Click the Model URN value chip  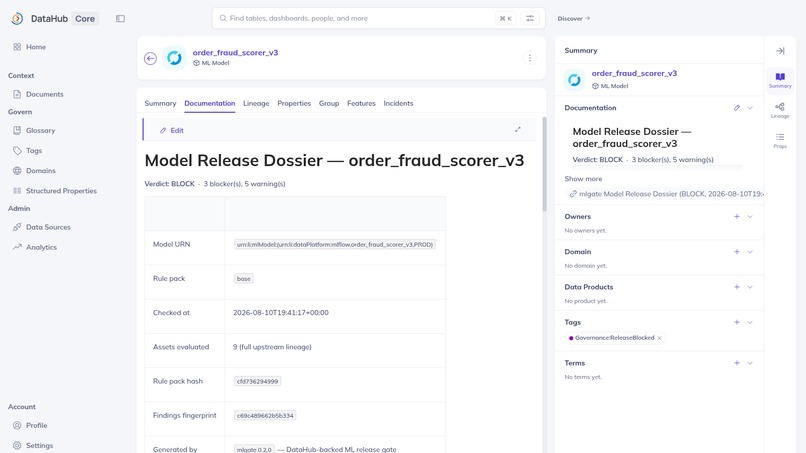pos(335,245)
